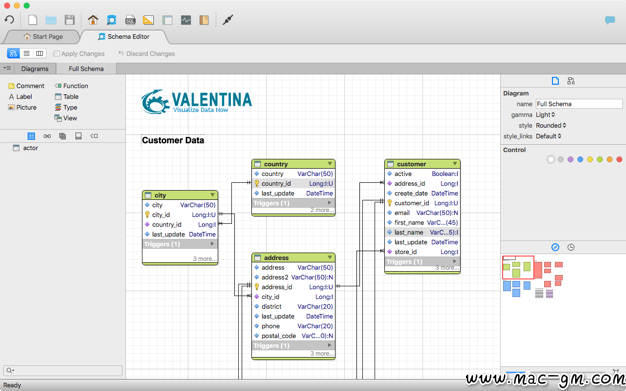Viewport: 626px width, 391px height.
Task: Choose the blue control color
Action: (580, 159)
